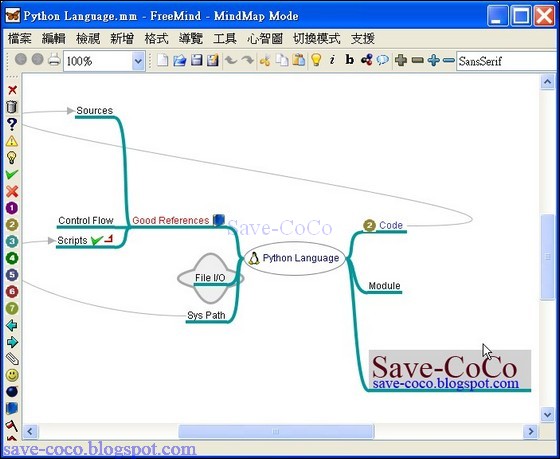Add priority 5 number icon
The width and height of the screenshot is (560, 459).
pyautogui.click(x=12, y=275)
